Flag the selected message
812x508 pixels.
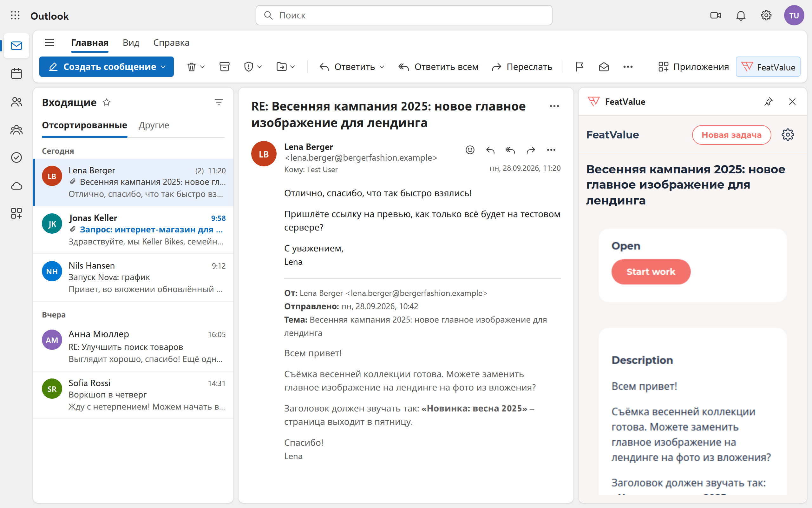[x=580, y=67]
